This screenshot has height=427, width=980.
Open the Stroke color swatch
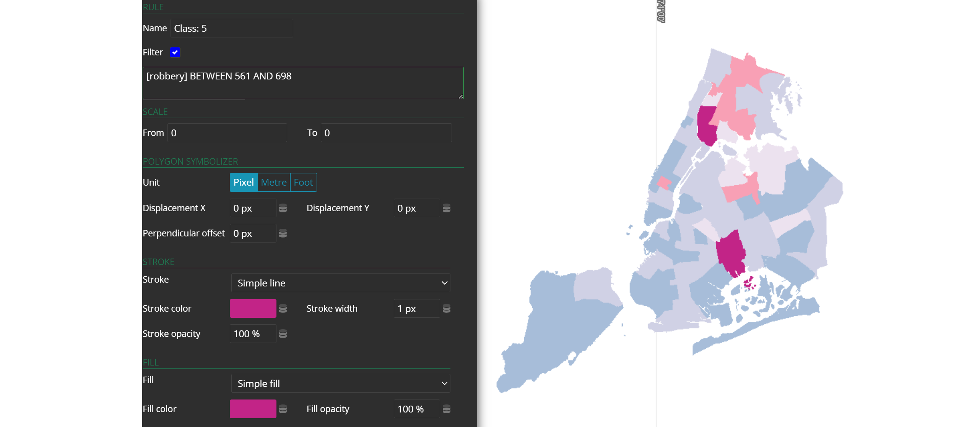point(253,309)
